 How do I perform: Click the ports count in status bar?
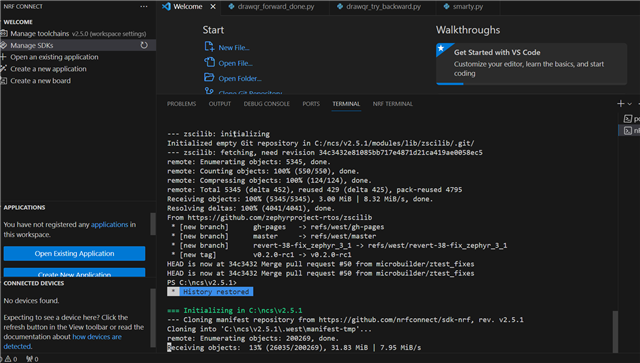pos(32,359)
